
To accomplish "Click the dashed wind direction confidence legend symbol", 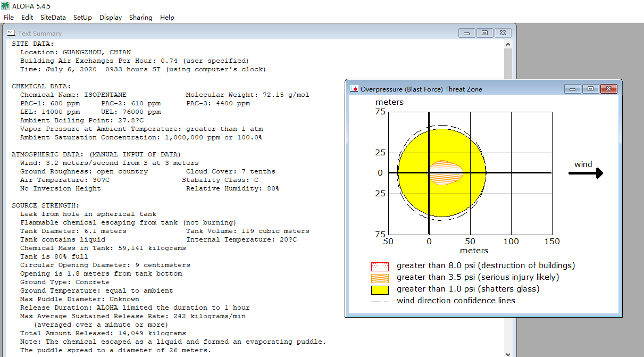I will pos(380,302).
